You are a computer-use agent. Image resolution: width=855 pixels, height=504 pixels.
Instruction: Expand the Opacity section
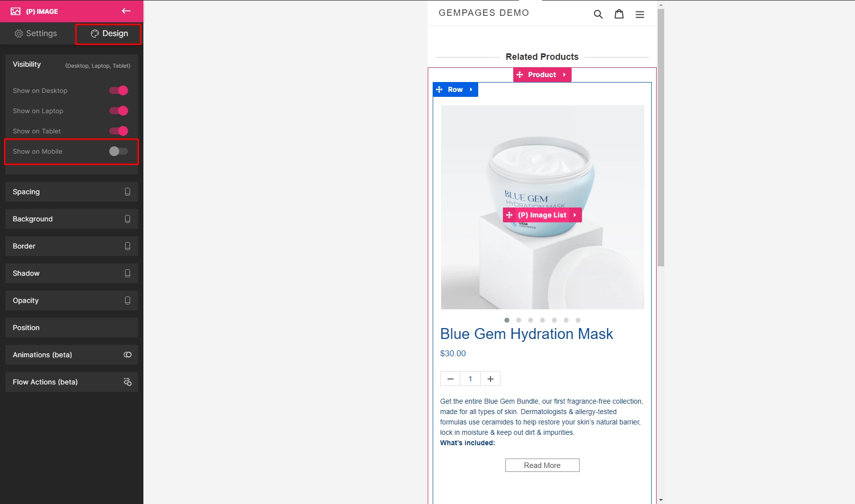tap(72, 300)
